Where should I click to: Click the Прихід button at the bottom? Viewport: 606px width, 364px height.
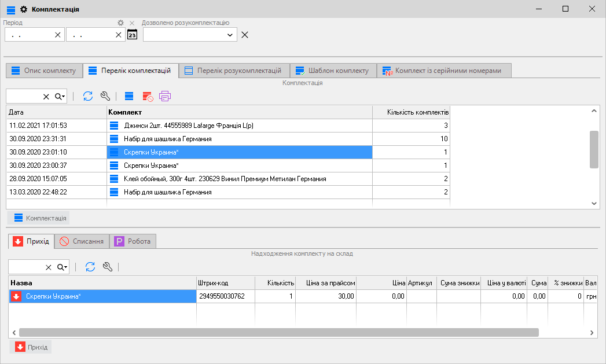(x=31, y=347)
